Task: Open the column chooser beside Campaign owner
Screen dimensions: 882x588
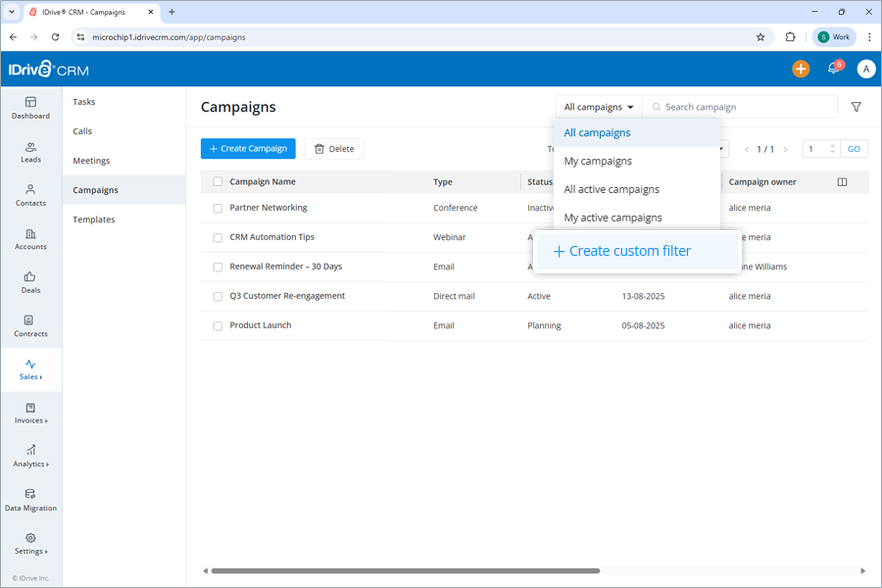Action: coord(842,181)
